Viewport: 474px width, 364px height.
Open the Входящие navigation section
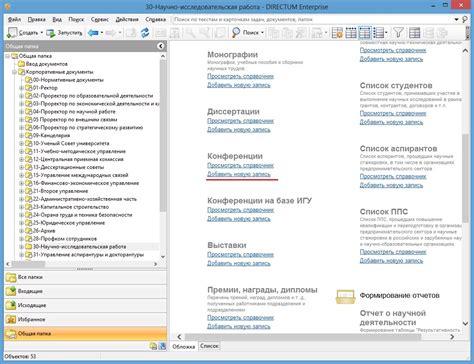(x=85, y=291)
